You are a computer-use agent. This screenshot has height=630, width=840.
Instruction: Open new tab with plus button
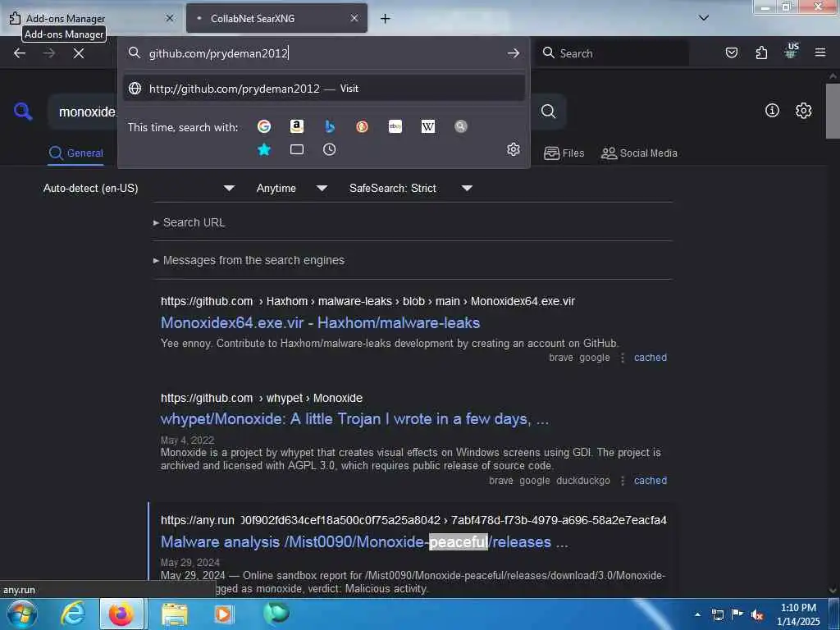(385, 18)
